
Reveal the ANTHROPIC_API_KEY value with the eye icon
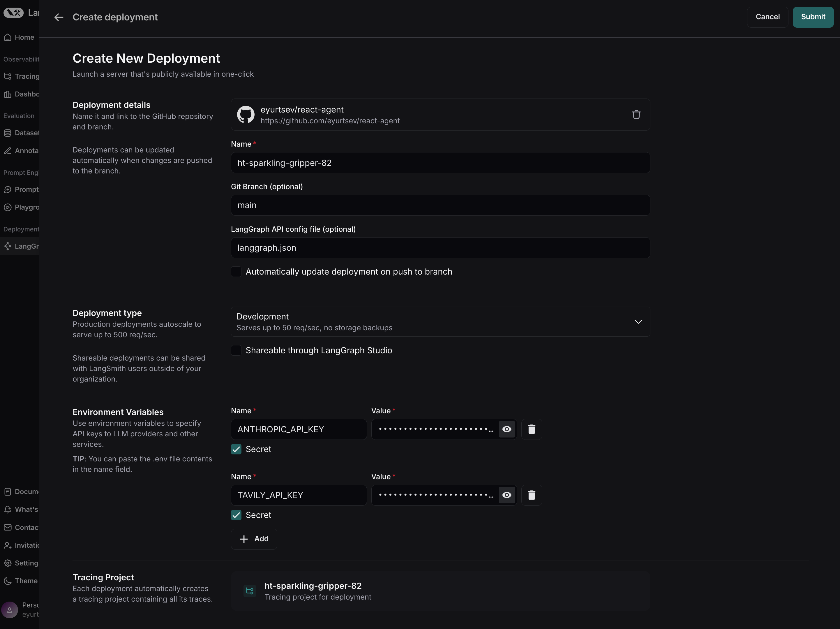click(x=507, y=429)
